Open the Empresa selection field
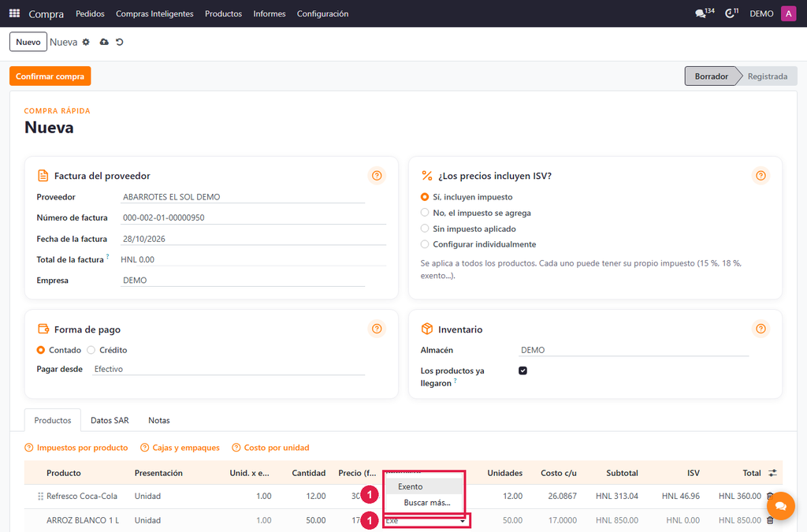807x532 pixels. click(x=243, y=281)
